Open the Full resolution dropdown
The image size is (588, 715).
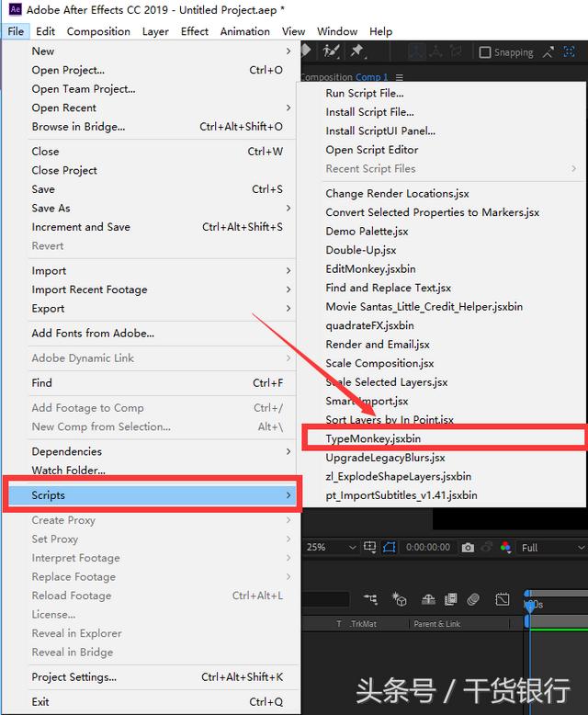point(552,547)
